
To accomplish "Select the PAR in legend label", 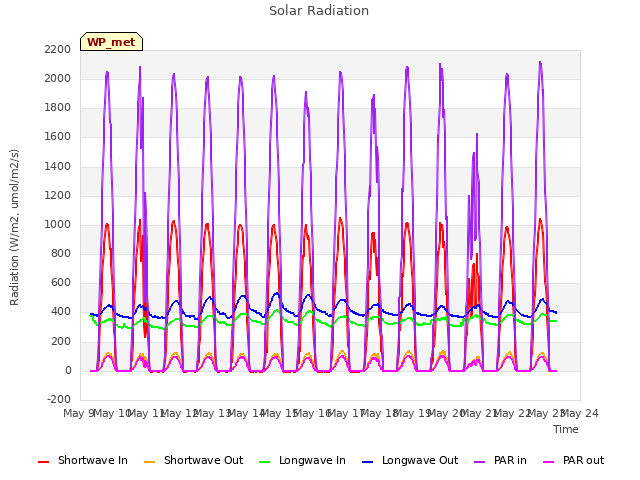I will (x=510, y=460).
